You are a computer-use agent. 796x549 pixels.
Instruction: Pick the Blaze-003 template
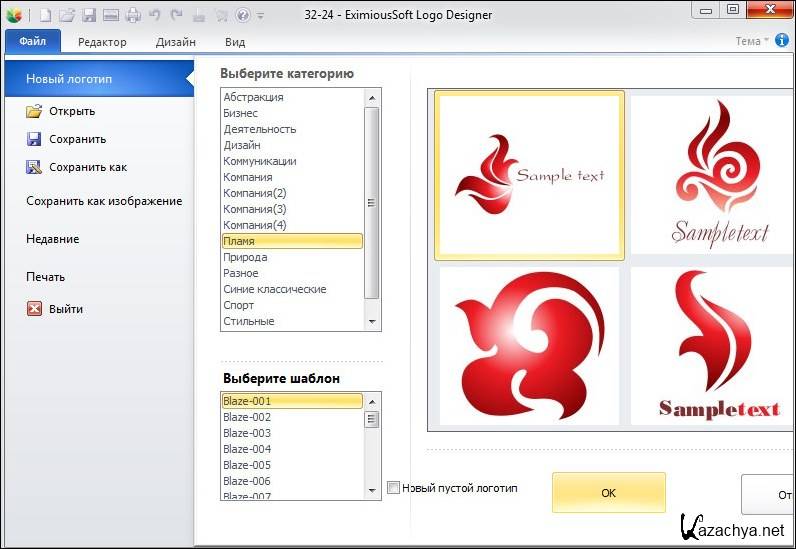tap(247, 433)
